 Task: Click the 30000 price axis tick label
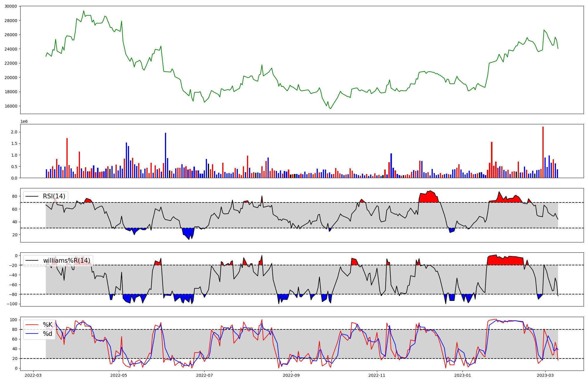[11, 6]
